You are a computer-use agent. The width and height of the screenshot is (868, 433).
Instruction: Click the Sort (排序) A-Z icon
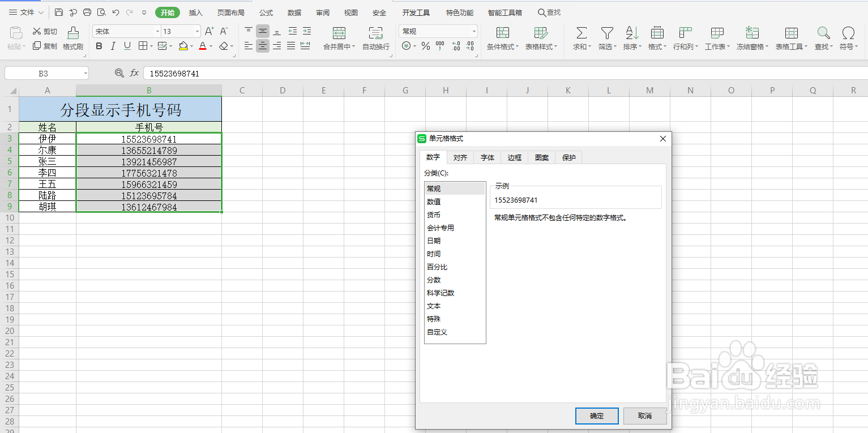click(x=632, y=33)
